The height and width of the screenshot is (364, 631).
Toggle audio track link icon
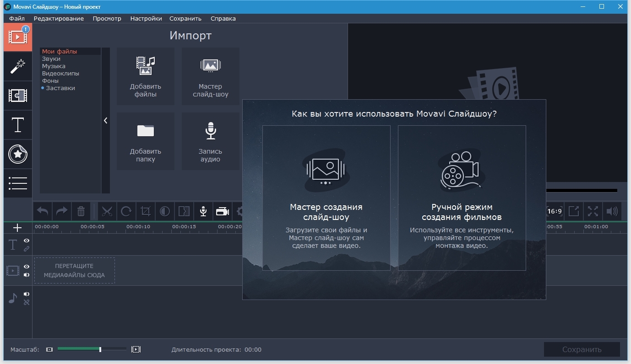point(27,302)
